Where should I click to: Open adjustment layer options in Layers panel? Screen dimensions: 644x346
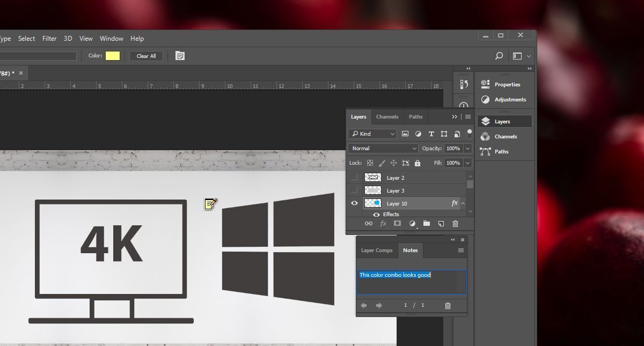click(x=412, y=224)
